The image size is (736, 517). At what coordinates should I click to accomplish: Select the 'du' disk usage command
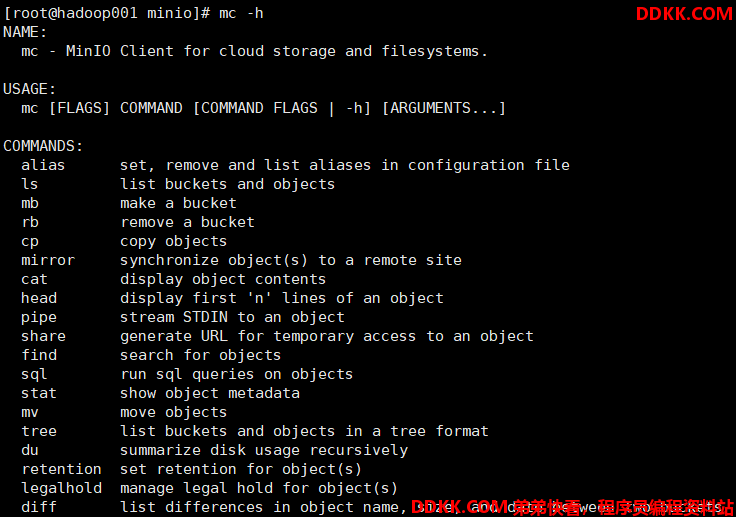30,450
